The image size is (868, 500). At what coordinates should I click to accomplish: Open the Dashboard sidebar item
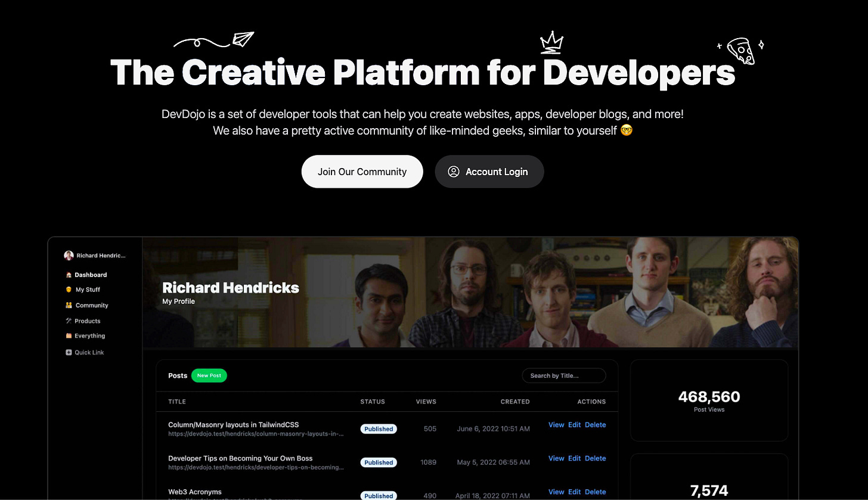click(86, 275)
